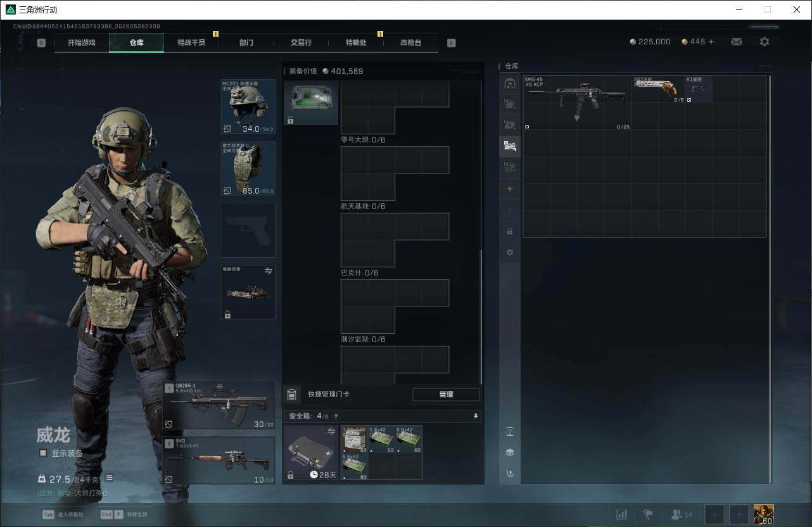Select the 仓库 tab
Image resolution: width=812 pixels, height=527 pixels.
(136, 42)
